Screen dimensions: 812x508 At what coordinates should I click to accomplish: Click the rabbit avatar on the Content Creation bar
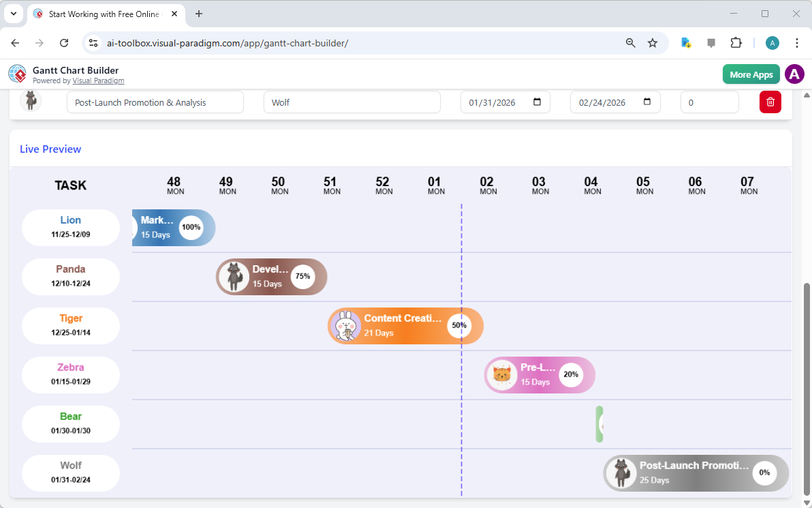pyautogui.click(x=346, y=326)
